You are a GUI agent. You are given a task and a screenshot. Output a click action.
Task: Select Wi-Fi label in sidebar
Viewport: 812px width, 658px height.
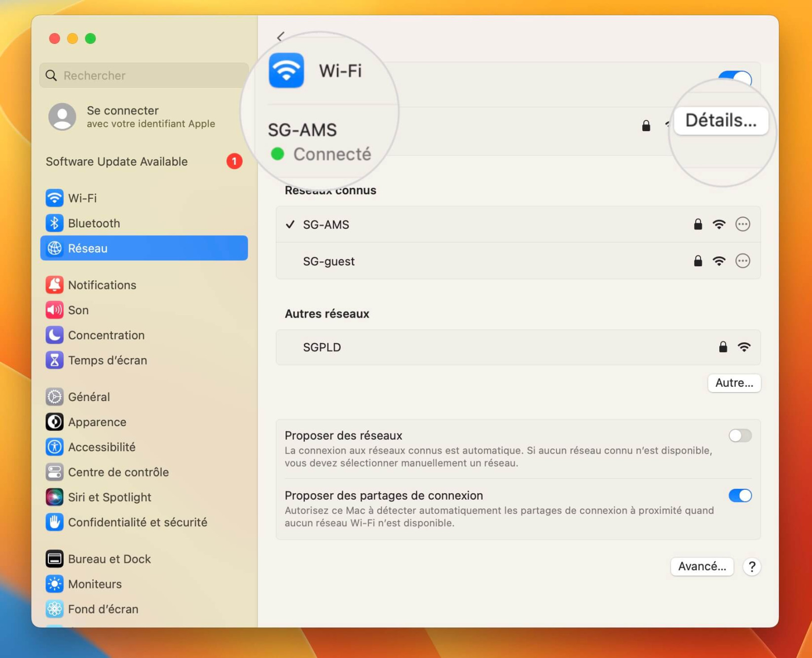(x=82, y=198)
